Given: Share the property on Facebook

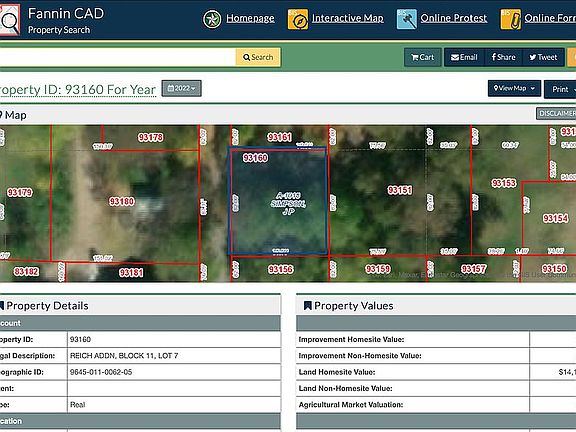Looking at the screenshot, I should tap(504, 57).
